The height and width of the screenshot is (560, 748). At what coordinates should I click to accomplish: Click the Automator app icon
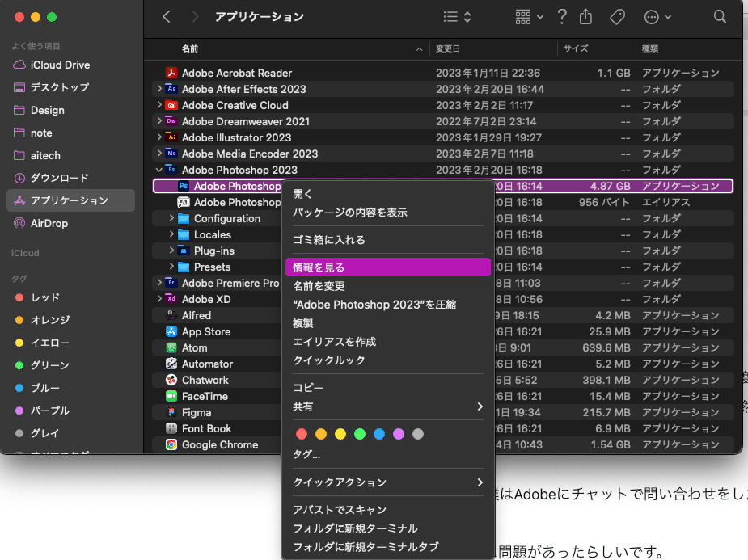click(x=171, y=364)
